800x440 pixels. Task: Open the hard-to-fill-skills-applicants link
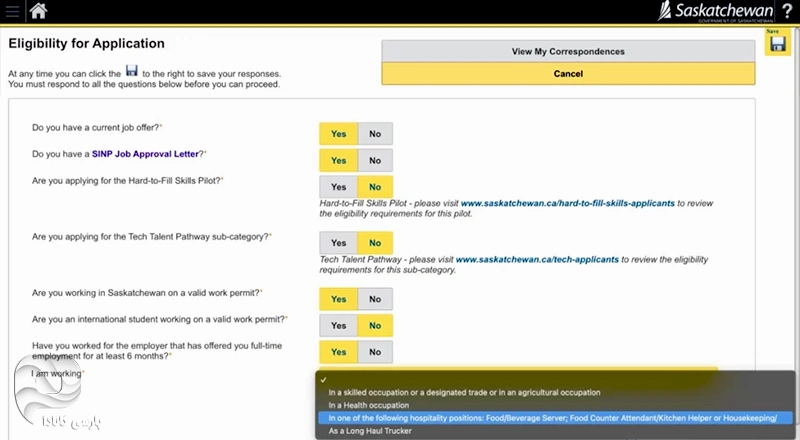pos(568,203)
